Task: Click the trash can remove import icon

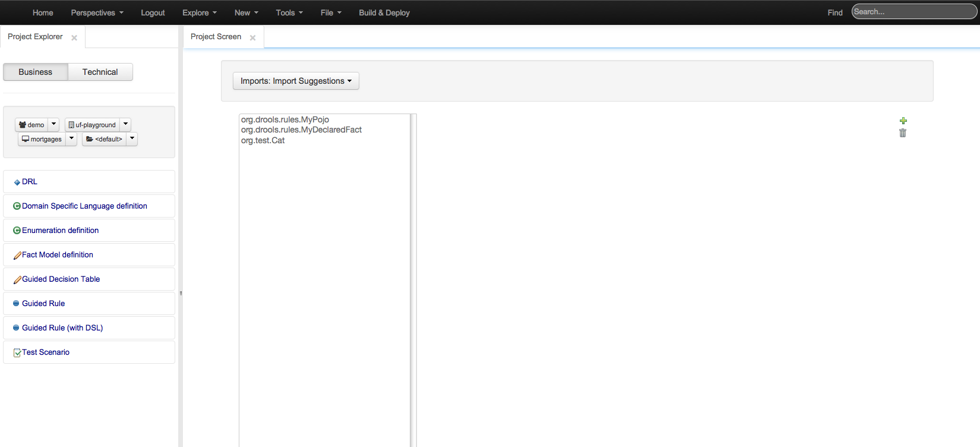Action: point(903,133)
